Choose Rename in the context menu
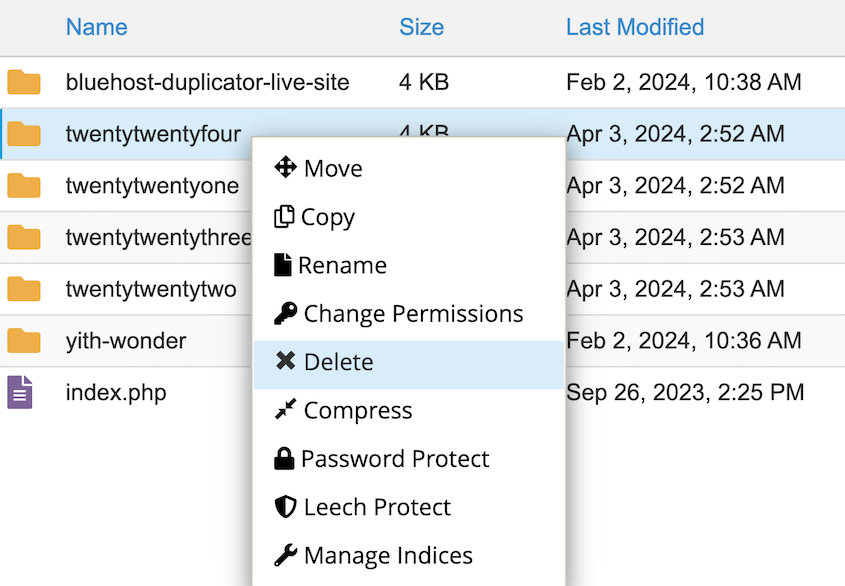Screen dimensions: 845x586 [410, 265]
